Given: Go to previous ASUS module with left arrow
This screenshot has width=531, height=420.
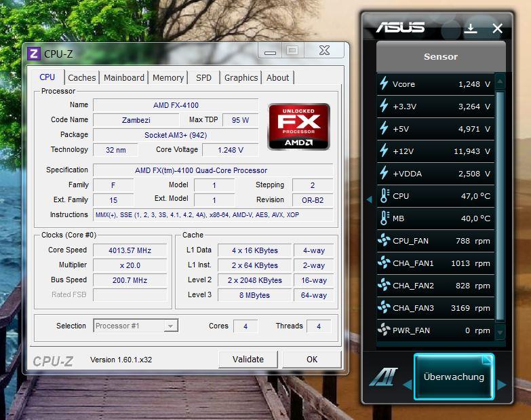Looking at the screenshot, I should [408, 385].
